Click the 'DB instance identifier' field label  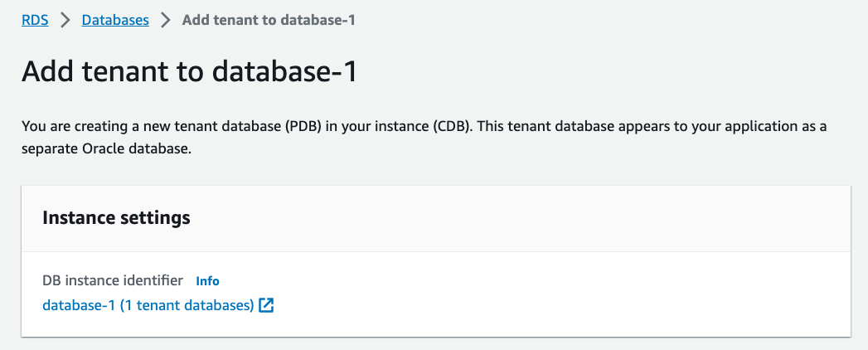[x=113, y=281]
